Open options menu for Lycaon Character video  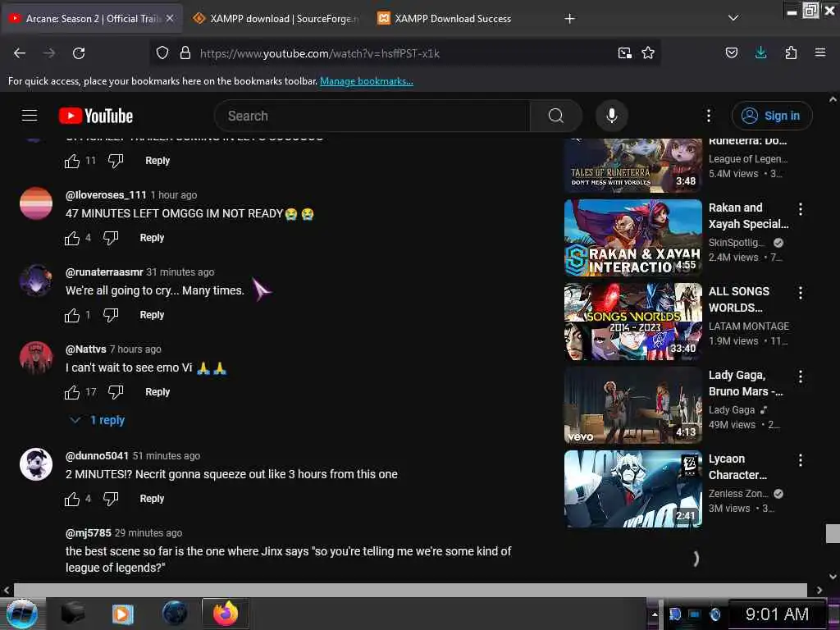(801, 460)
